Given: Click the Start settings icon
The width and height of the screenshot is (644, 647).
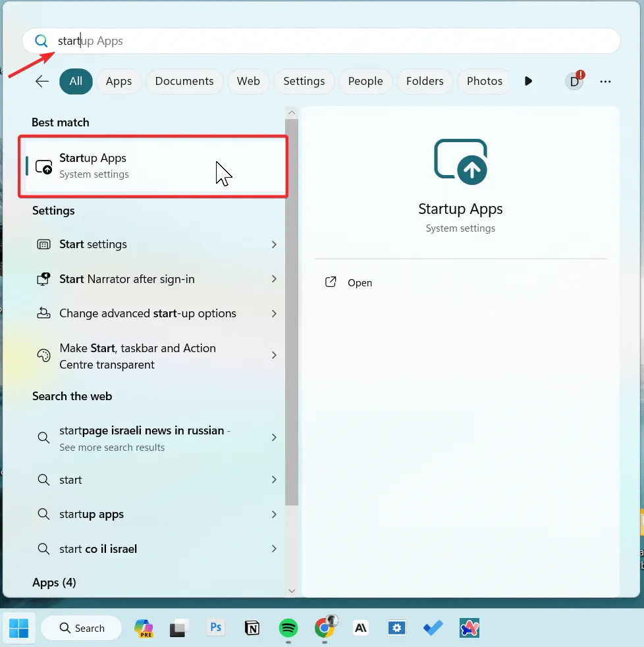Looking at the screenshot, I should tap(43, 245).
